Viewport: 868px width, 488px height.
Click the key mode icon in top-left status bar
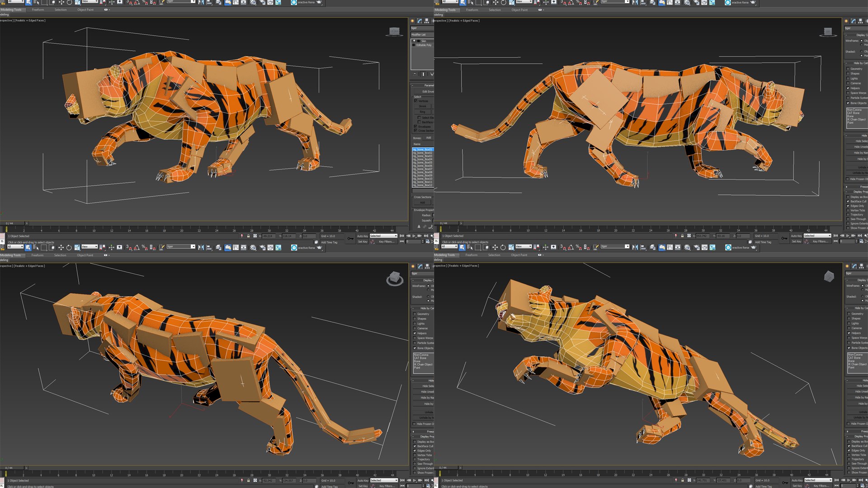[350, 238]
